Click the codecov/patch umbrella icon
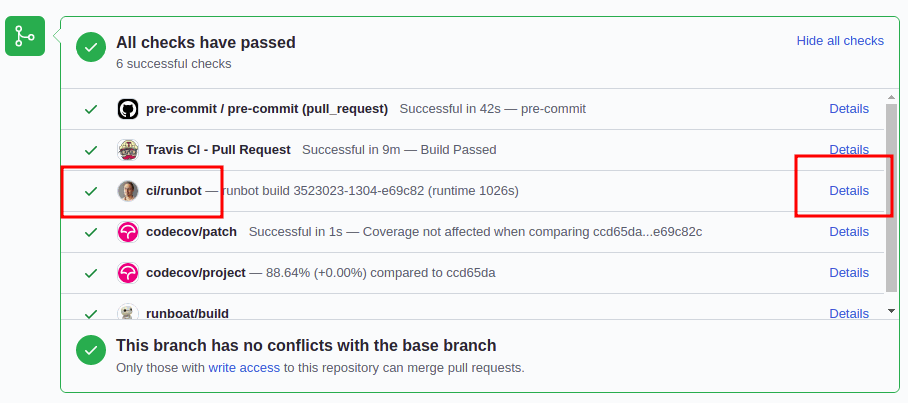908x403 pixels. tap(127, 231)
